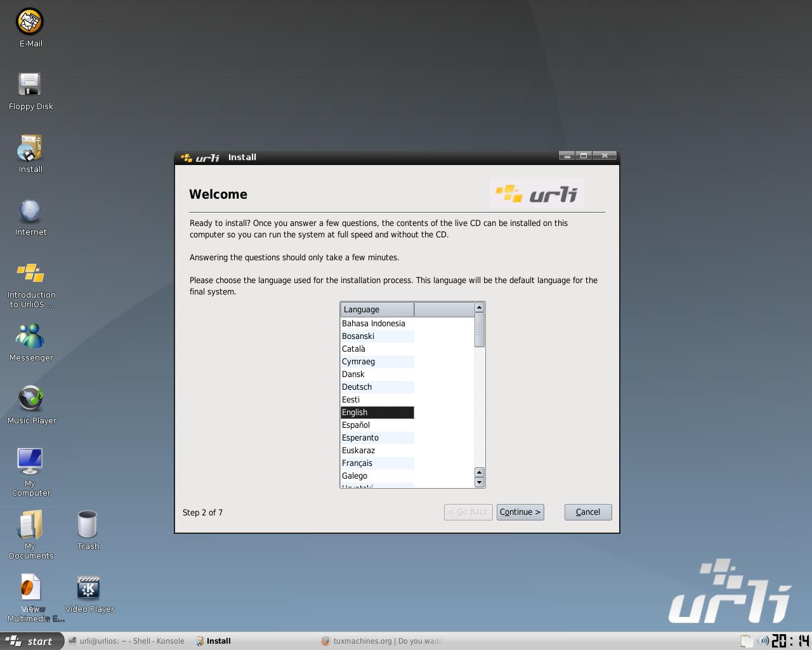The height and width of the screenshot is (650, 812).
Task: Click the Language column header
Action: (x=377, y=310)
